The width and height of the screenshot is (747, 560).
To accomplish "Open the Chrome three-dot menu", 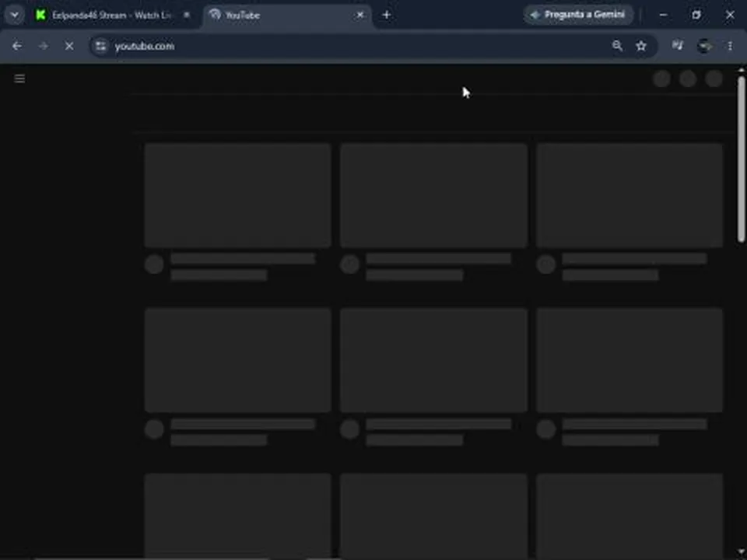I will (731, 46).
